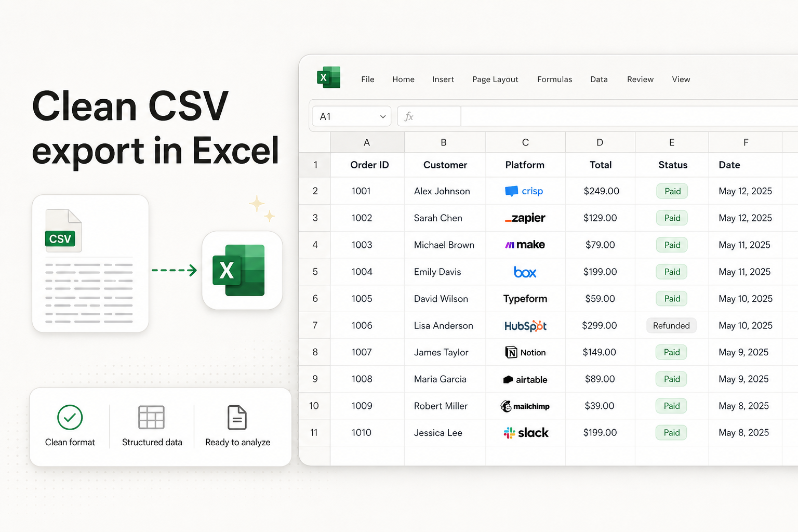This screenshot has width=798, height=532.
Task: Select the order 1007 cell
Action: tap(367, 352)
